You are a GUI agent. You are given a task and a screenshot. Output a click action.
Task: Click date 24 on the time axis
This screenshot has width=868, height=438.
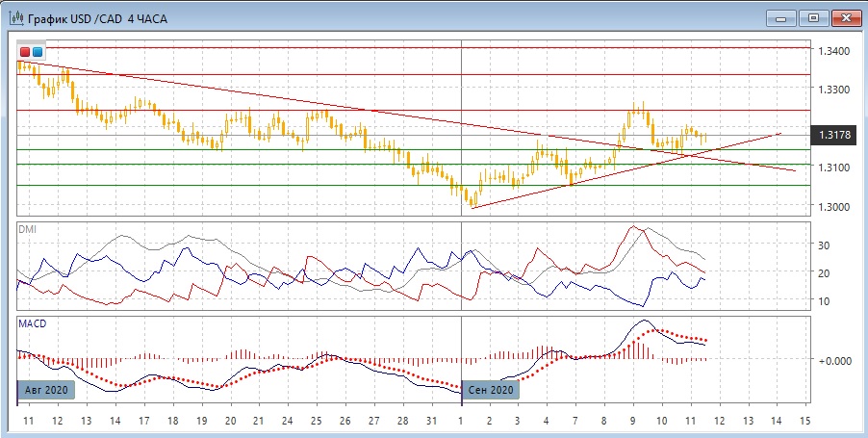pos(286,422)
